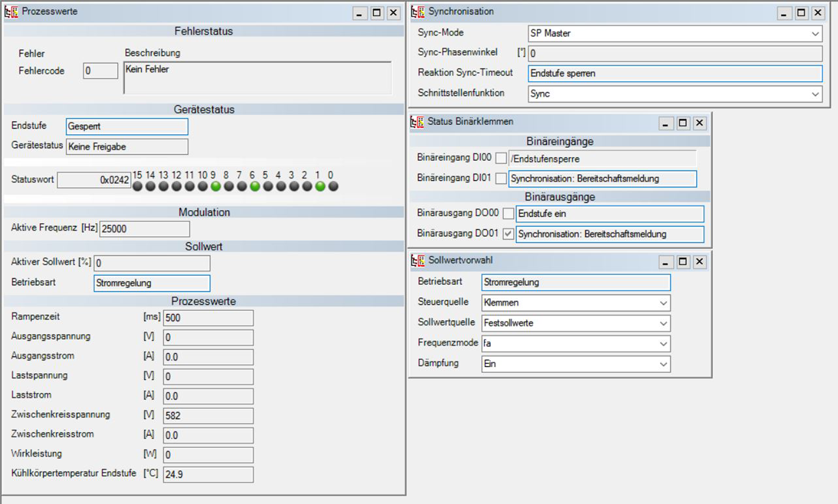
Task: Minimize the Status Binärklemmen window
Action: pos(665,123)
